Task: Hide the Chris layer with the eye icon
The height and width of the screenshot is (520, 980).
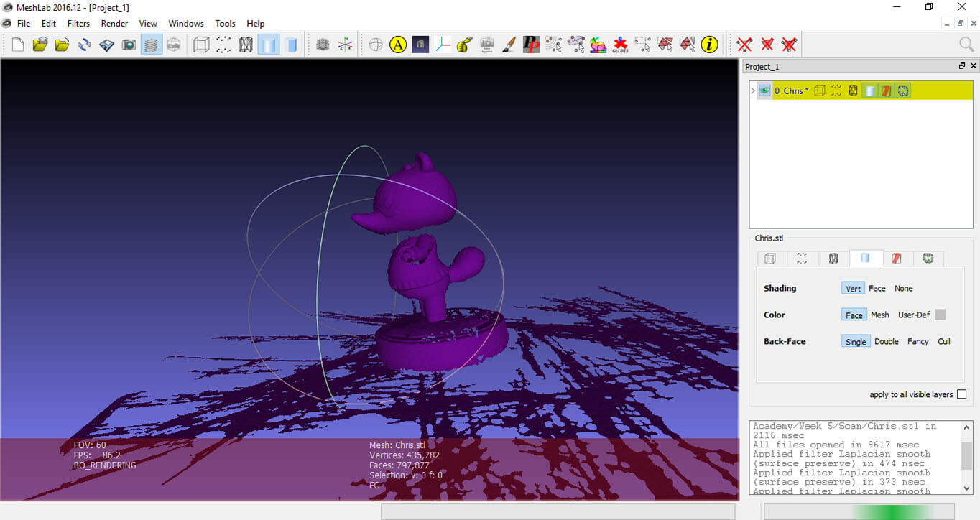Action: coord(764,90)
